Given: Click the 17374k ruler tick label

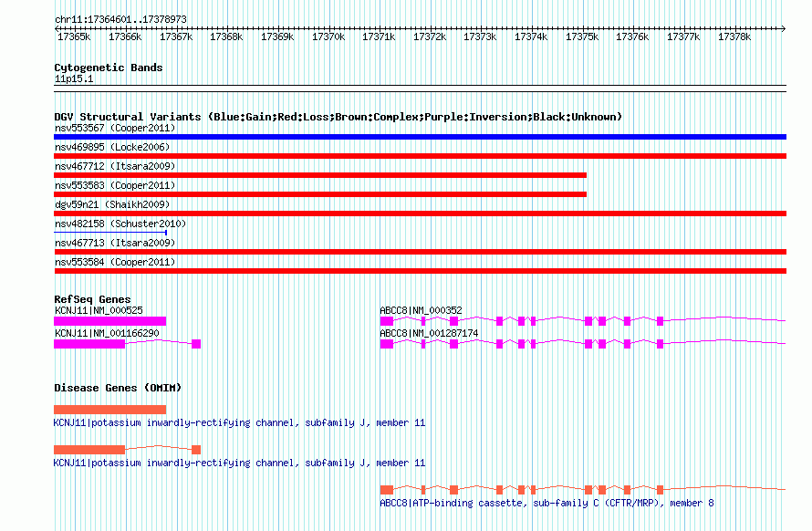Looking at the screenshot, I should pos(531,36).
